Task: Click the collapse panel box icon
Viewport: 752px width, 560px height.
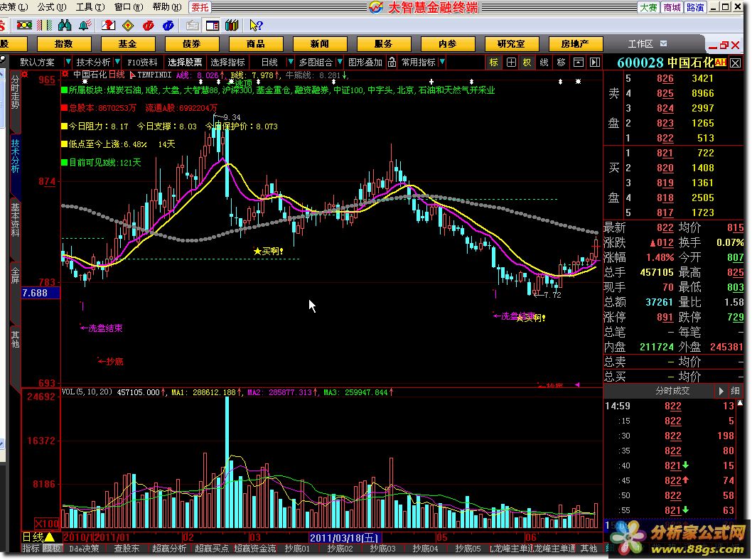Action: pyautogui.click(x=579, y=63)
